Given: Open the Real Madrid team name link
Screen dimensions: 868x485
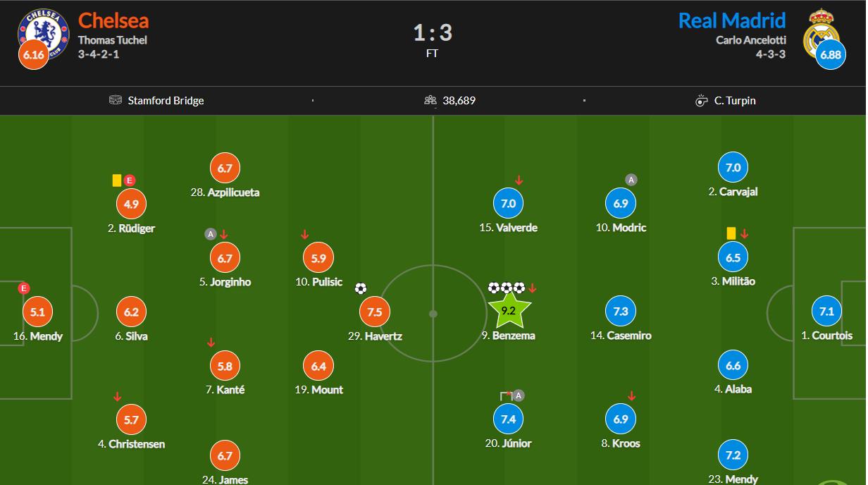Looking at the screenshot, I should click(x=731, y=20).
